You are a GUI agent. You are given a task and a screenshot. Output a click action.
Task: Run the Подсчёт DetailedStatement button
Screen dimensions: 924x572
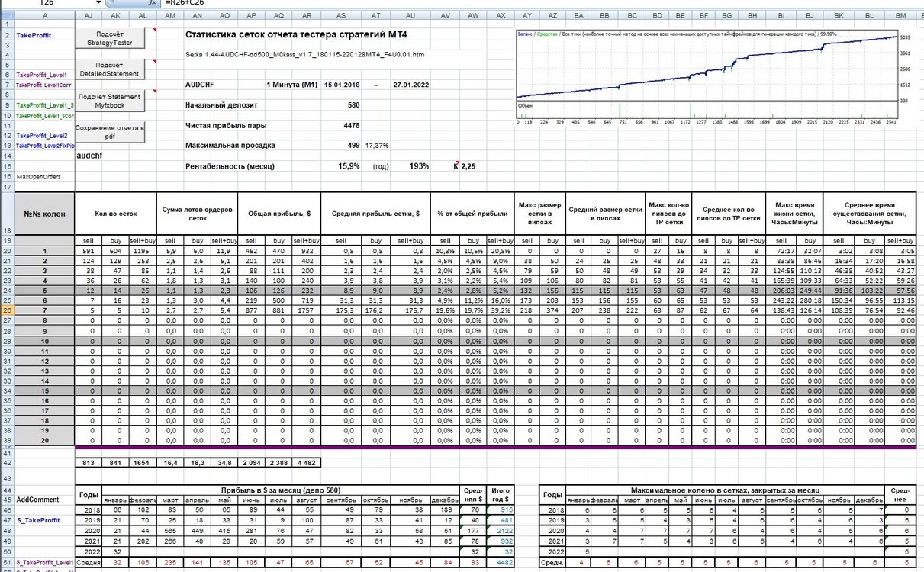pyautogui.click(x=109, y=69)
